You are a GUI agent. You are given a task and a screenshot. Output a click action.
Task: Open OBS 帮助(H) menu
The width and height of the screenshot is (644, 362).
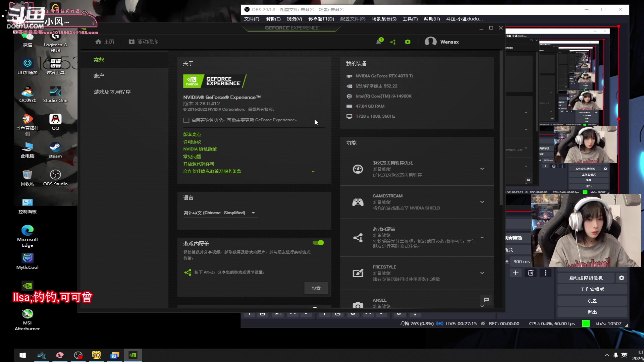point(432,19)
